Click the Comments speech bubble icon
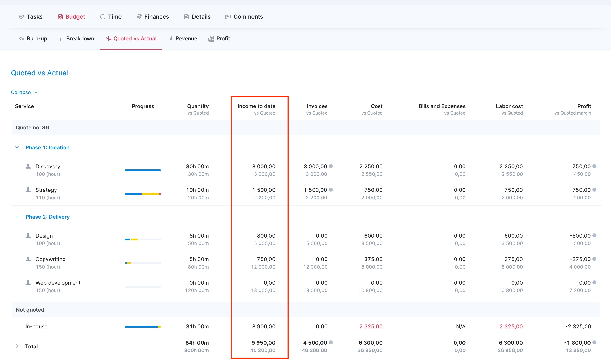Screen dimensions: 611x364 pyautogui.click(x=228, y=17)
